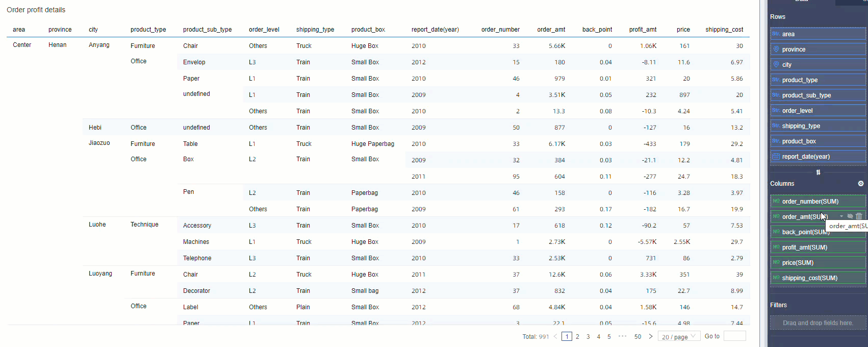Click the shipping_cost column header

724,30
